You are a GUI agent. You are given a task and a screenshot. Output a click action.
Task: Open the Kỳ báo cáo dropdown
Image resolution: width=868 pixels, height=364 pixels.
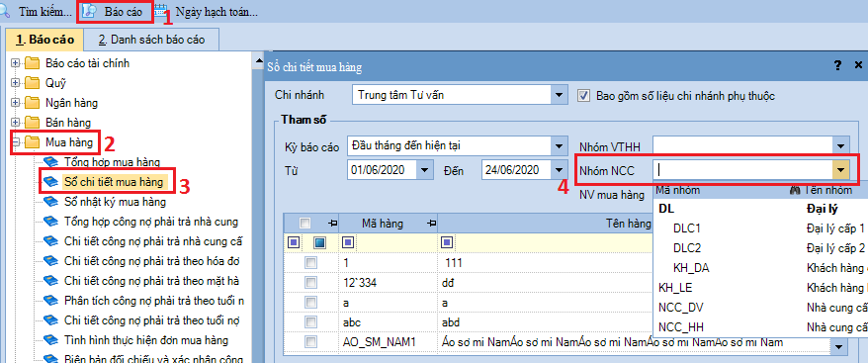559,146
